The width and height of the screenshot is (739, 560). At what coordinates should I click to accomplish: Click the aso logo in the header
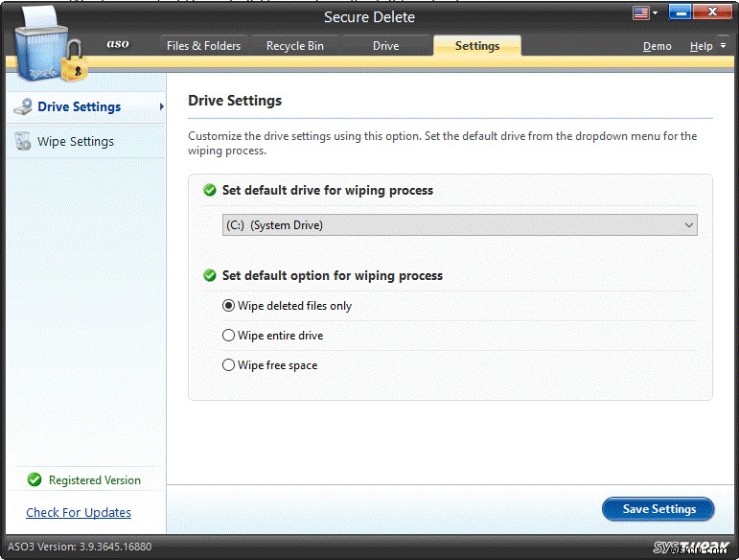click(117, 45)
